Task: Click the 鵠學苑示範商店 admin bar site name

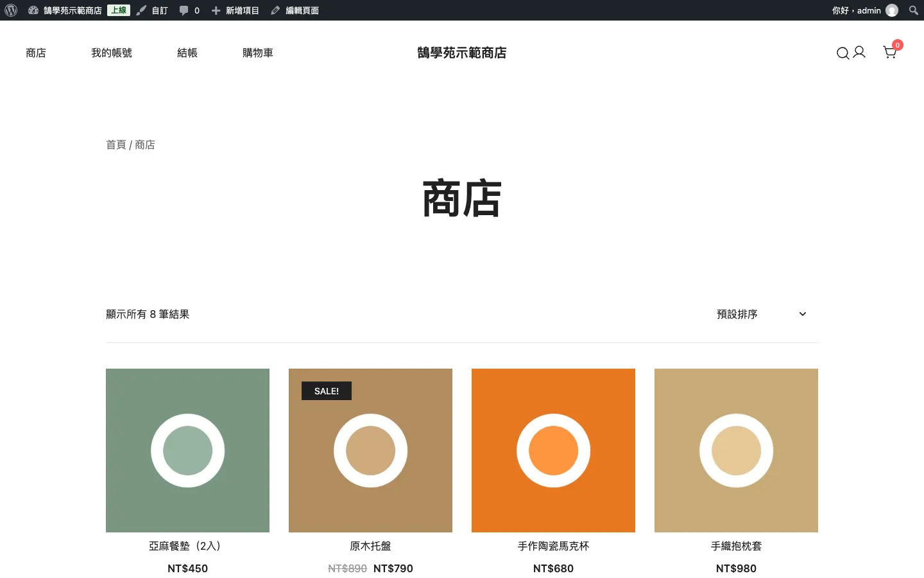Action: click(x=73, y=10)
